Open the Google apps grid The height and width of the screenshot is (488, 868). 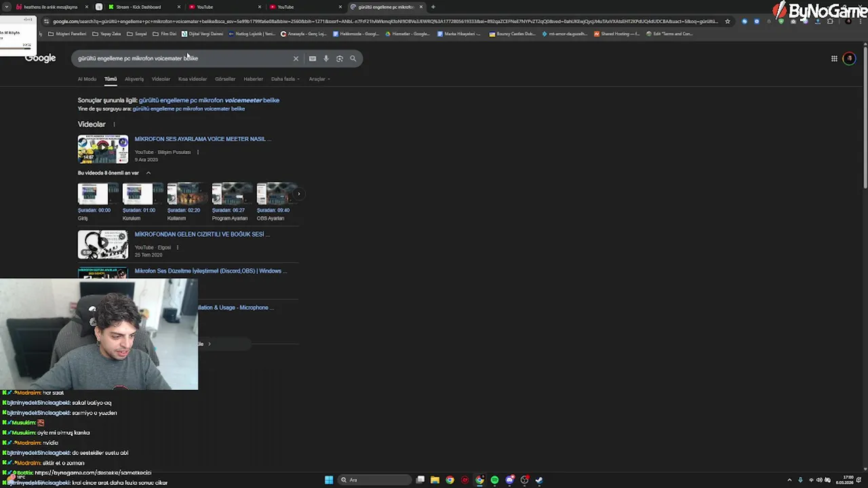point(834,58)
